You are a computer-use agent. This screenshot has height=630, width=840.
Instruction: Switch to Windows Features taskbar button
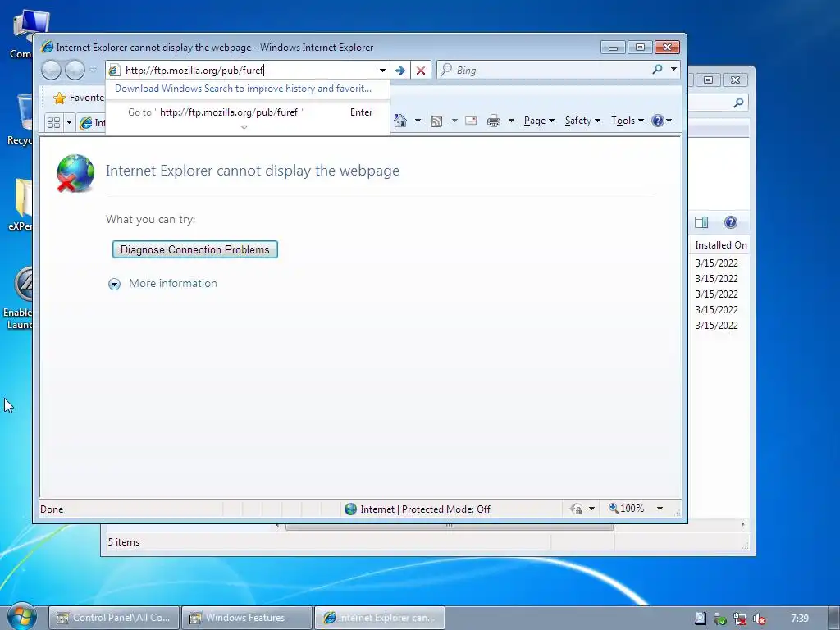[x=246, y=618]
